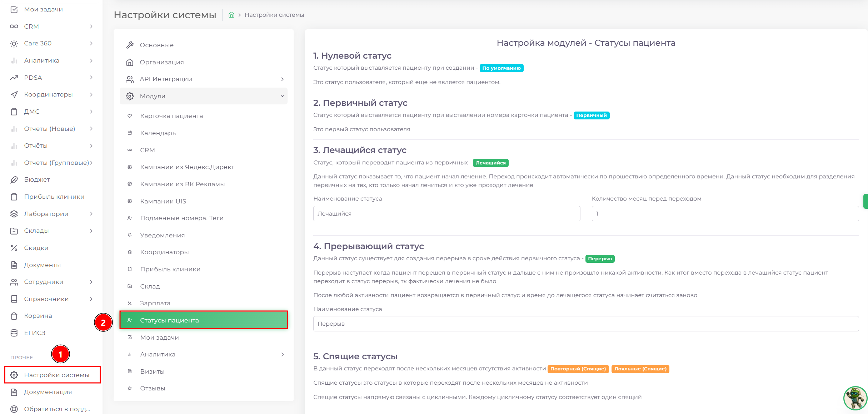Collapse the Модули section chevron
Viewport: 868px width, 414px height.
coord(283,96)
